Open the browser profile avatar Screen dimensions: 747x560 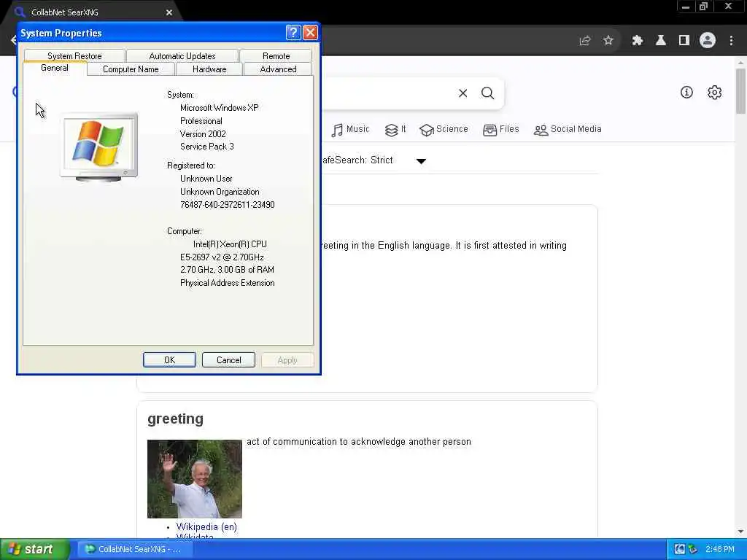point(708,41)
